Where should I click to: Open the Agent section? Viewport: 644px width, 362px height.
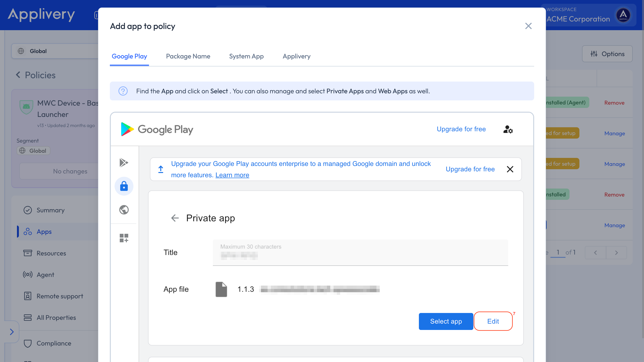click(x=45, y=275)
